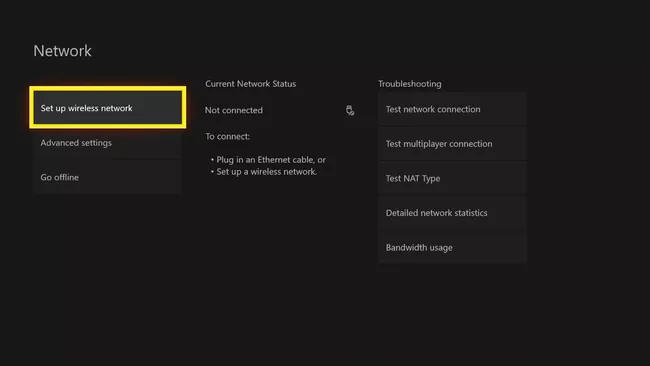
Task: Click the word 'or' after Ethernet cable
Action: point(322,160)
